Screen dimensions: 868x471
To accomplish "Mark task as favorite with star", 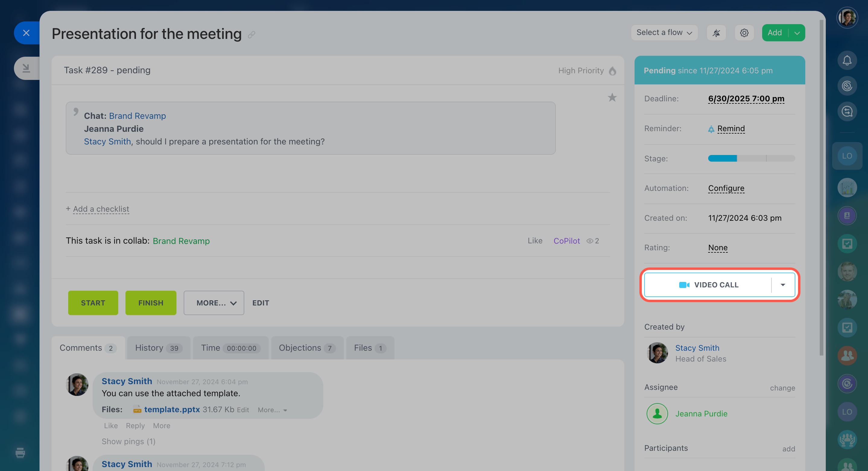I will click(x=612, y=97).
